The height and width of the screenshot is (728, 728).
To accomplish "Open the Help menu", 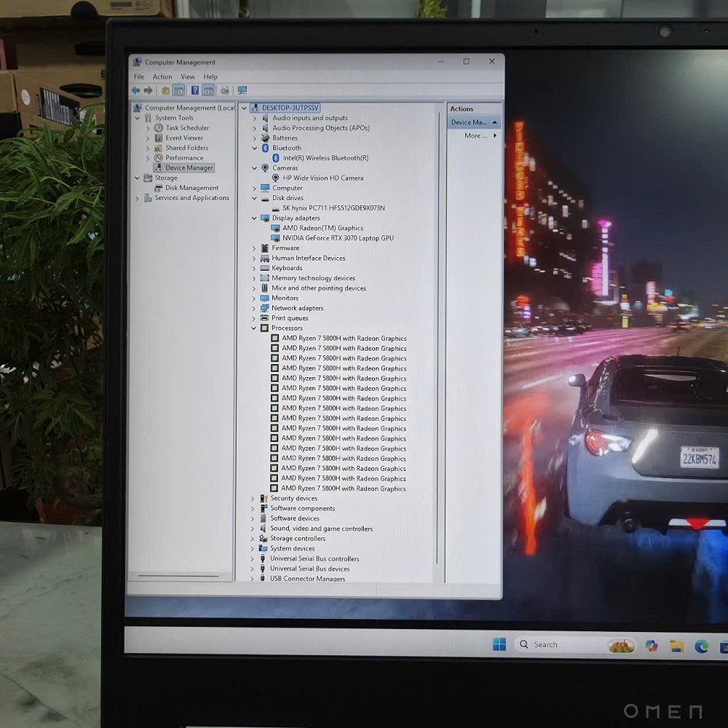I will 210,76.
